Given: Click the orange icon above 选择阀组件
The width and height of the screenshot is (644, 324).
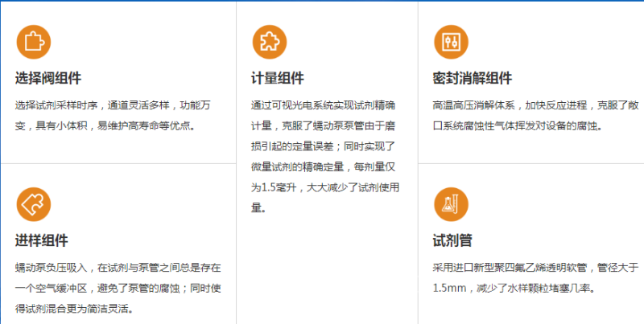Looking at the screenshot, I should coord(34,42).
